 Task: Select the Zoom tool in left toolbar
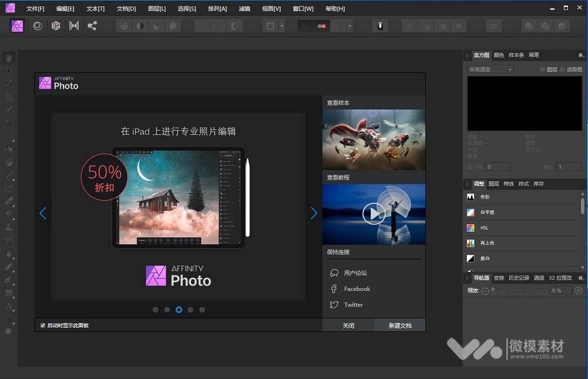tap(9, 332)
